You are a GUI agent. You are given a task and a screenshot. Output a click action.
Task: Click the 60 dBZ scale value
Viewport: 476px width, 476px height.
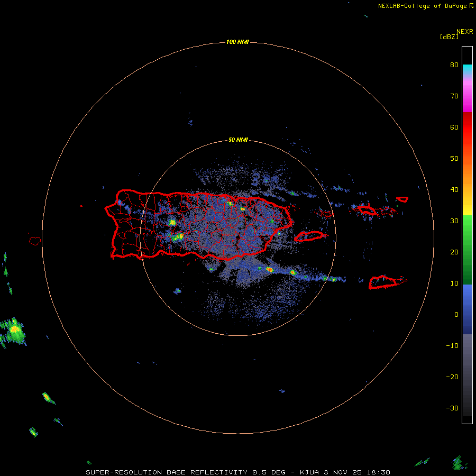(454, 127)
